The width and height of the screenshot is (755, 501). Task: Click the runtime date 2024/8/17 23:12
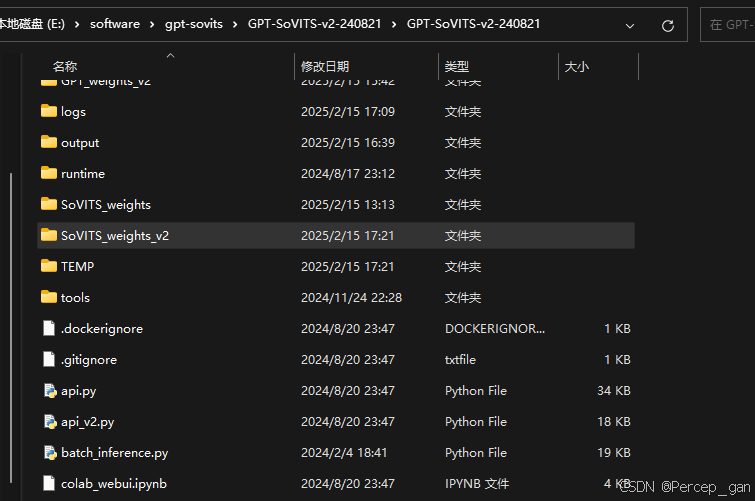pyautogui.click(x=348, y=173)
